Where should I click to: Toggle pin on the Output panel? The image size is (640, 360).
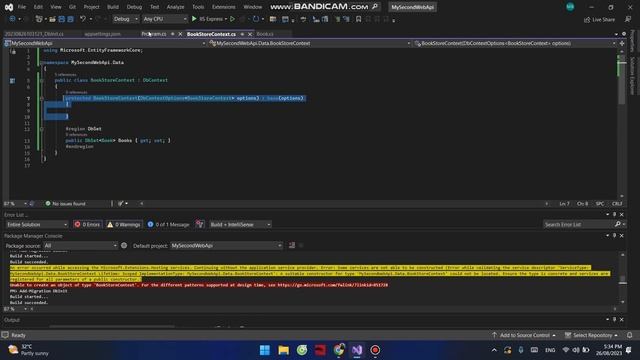[614, 319]
